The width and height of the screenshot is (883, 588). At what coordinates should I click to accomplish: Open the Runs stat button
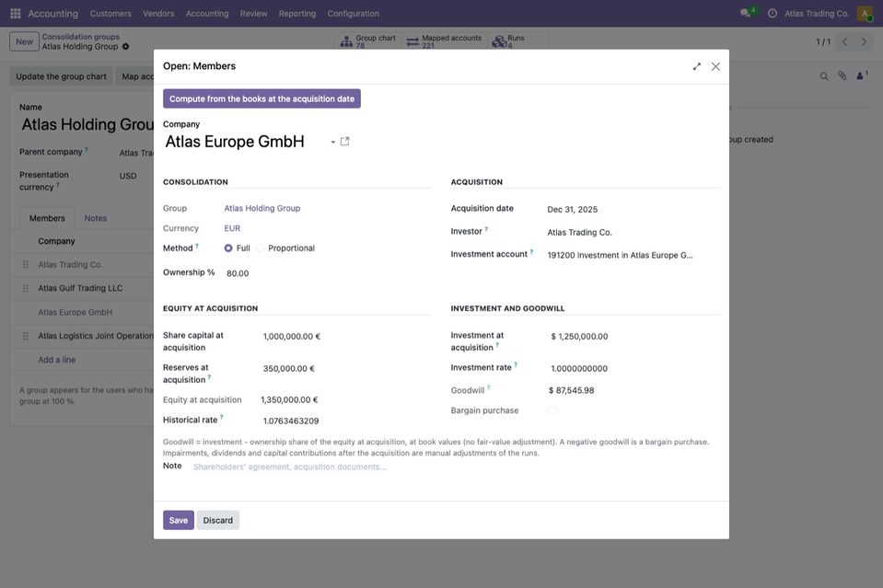point(518,41)
